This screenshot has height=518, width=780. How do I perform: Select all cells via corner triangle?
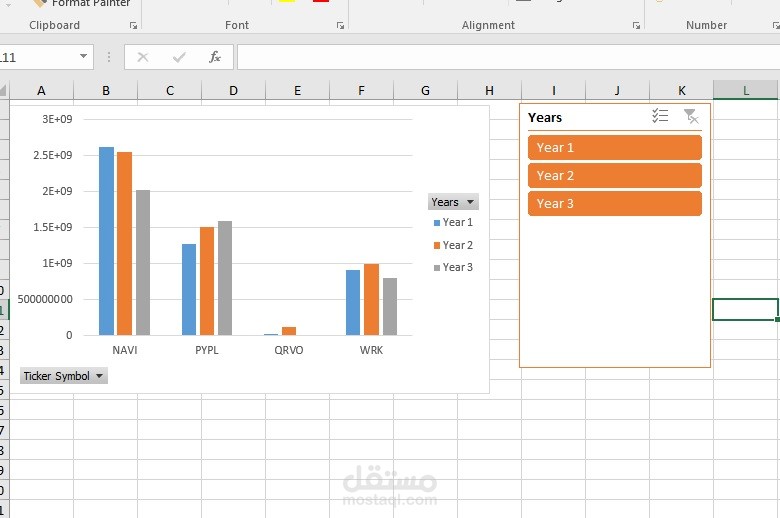[3, 90]
